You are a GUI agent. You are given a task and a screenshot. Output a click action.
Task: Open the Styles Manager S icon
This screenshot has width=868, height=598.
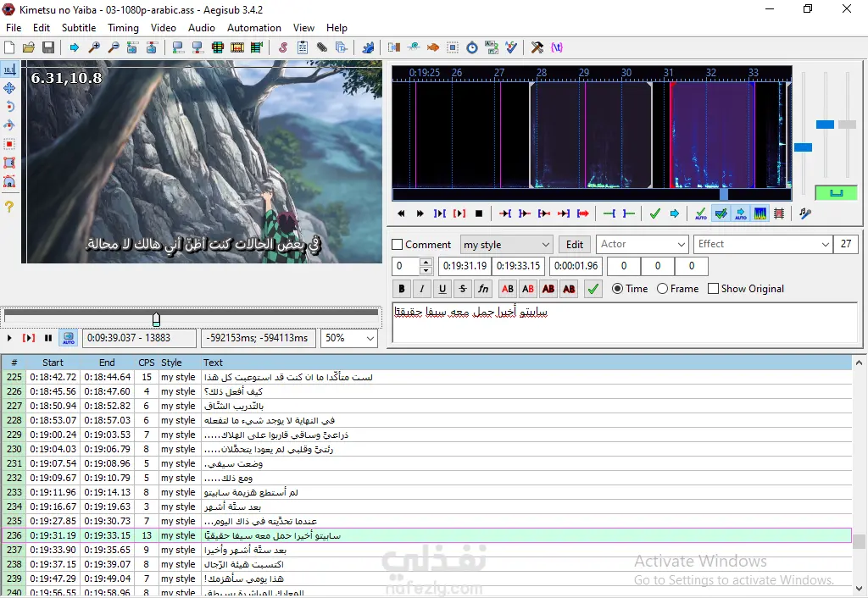(x=283, y=47)
